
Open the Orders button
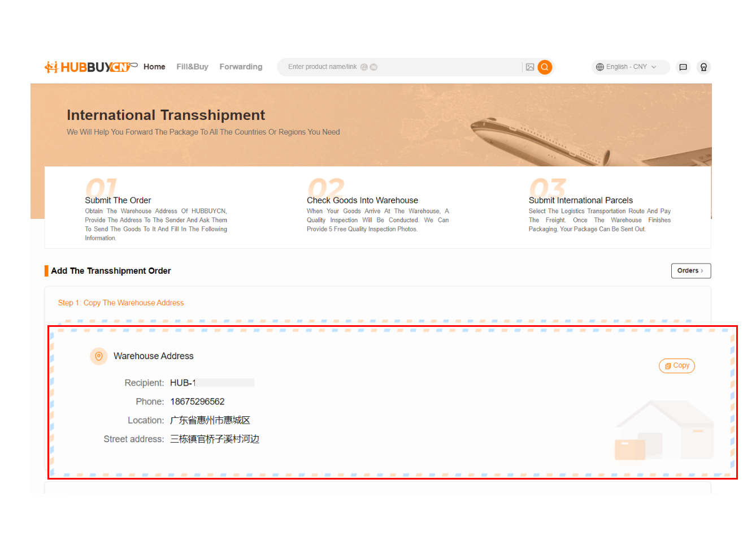690,271
